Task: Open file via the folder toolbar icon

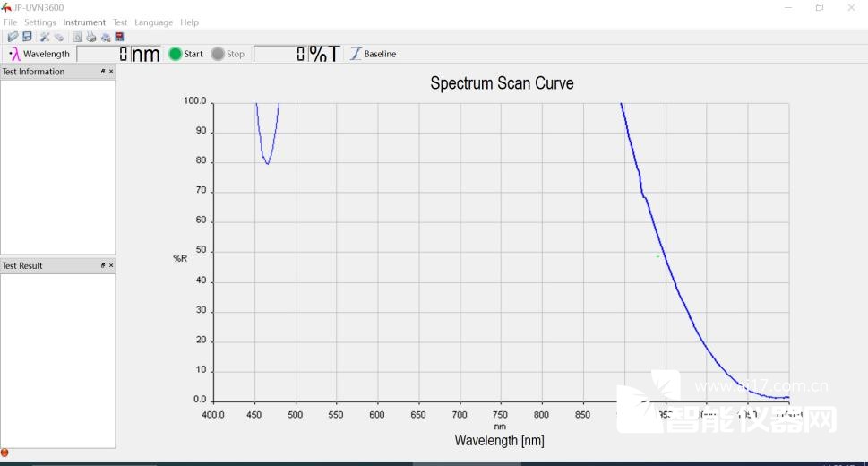Action: point(13,37)
